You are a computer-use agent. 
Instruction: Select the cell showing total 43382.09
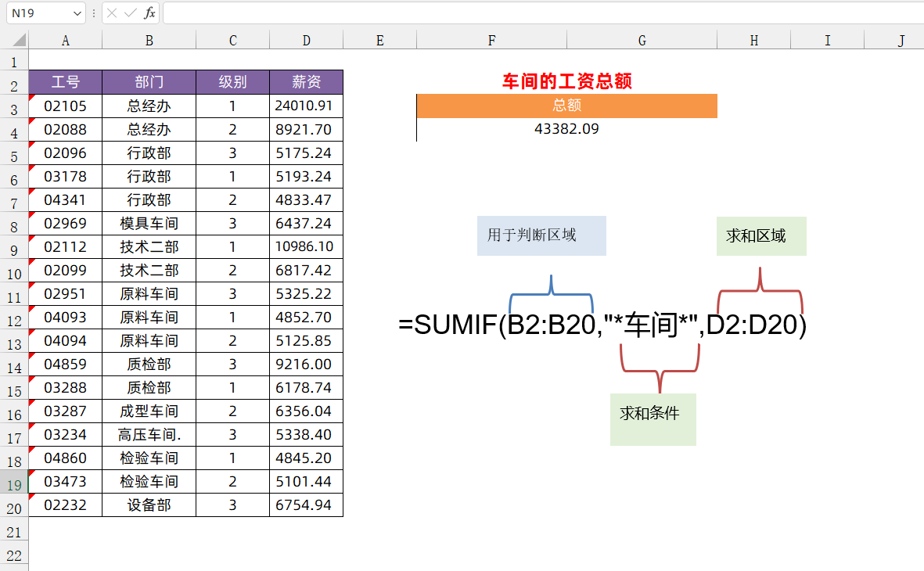566,128
